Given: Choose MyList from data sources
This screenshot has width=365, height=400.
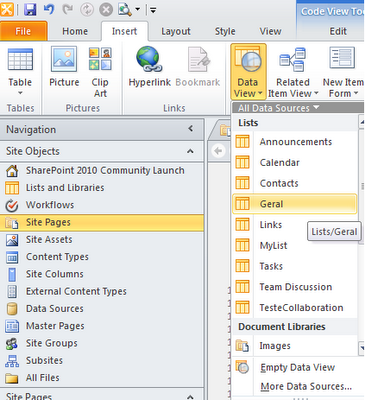Looking at the screenshot, I should [295, 246].
